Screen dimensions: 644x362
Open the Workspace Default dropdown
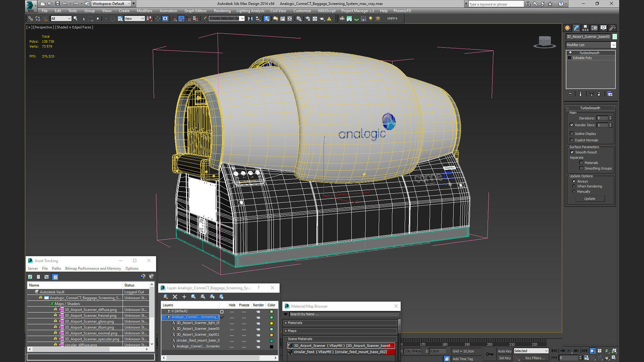click(111, 4)
